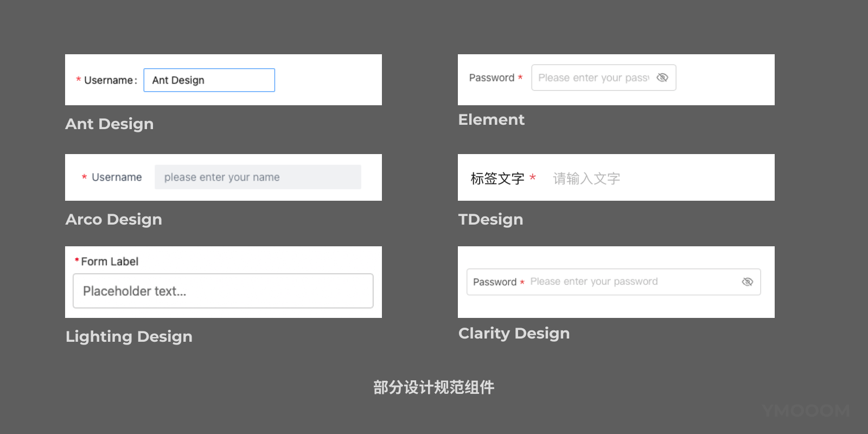Viewport: 868px width, 434px height.
Task: Toggle password visibility in Clarity Design field
Action: (747, 282)
